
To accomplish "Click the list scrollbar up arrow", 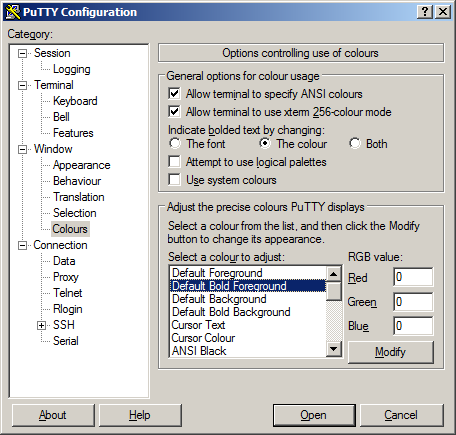I will click(334, 274).
